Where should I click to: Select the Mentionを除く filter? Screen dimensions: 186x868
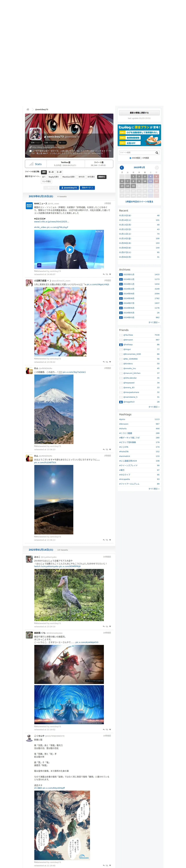click(69, 177)
